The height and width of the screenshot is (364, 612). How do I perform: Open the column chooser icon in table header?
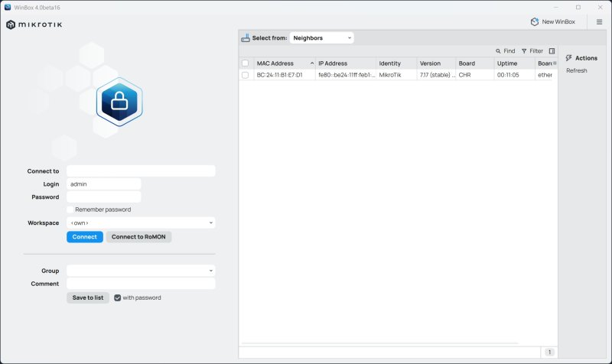(555, 63)
